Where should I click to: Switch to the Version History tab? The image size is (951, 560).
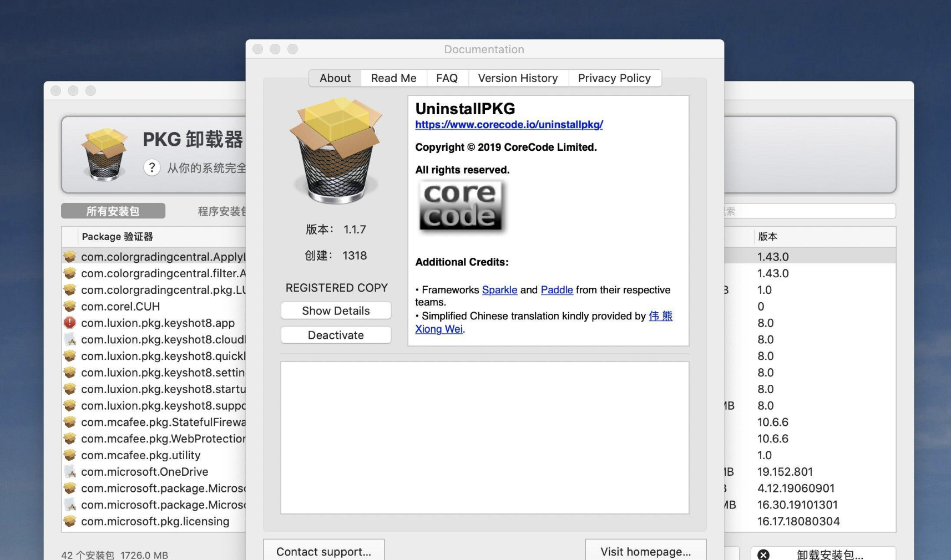518,78
